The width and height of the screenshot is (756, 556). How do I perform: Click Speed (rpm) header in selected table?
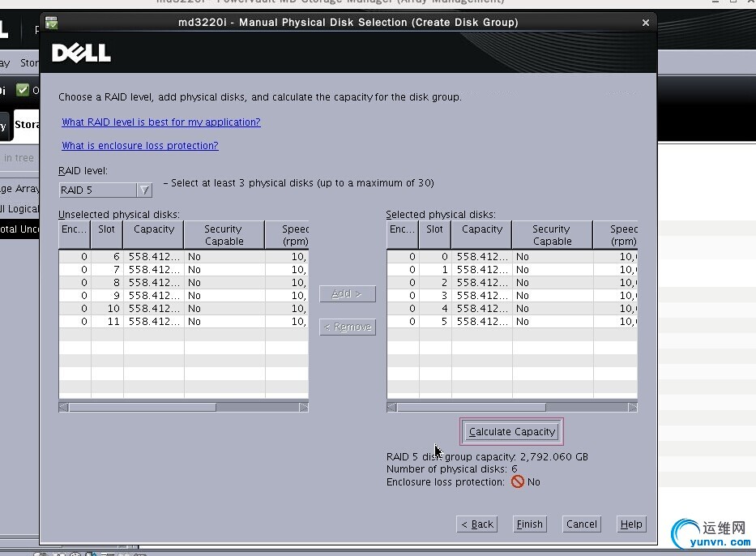(x=615, y=235)
